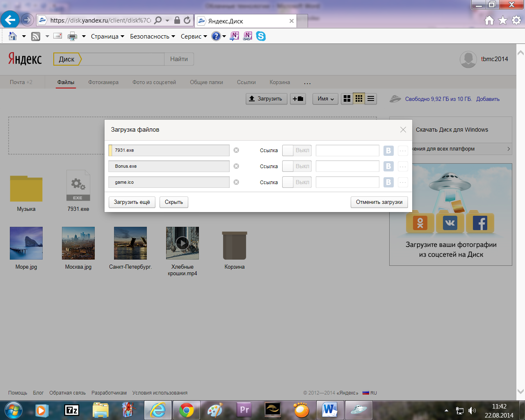
Task: Open Фото из соцсетей tab
Action: pos(154,82)
